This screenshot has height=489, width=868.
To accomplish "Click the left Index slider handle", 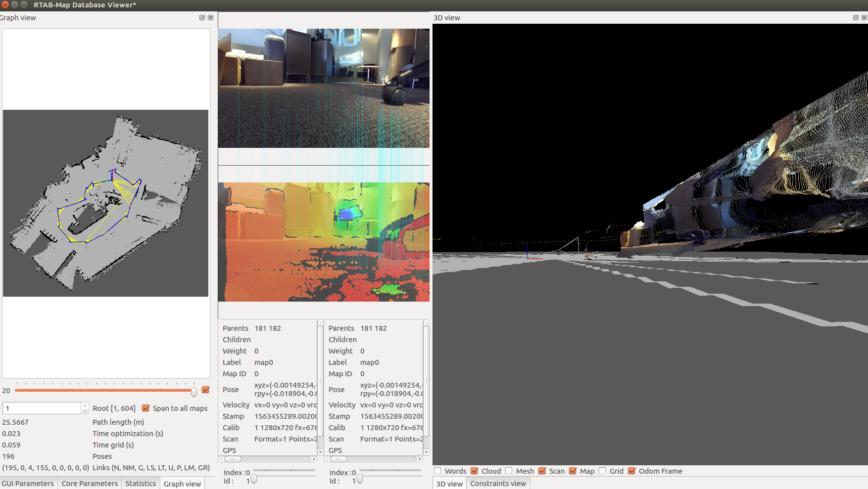I will (254, 479).
